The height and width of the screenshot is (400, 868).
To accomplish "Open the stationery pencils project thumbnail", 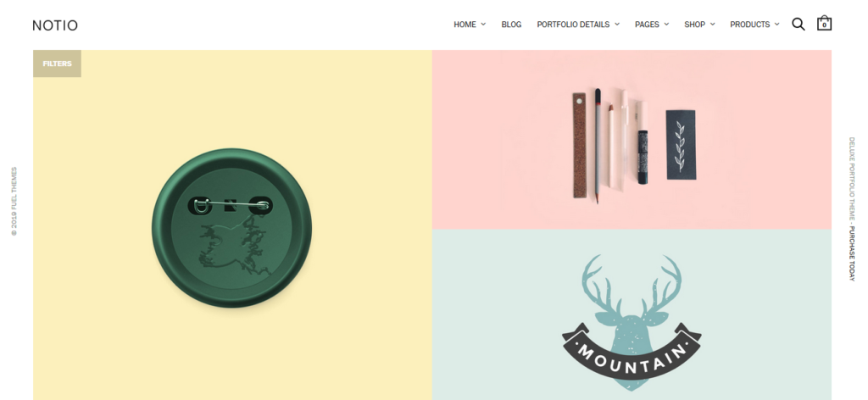I will pyautogui.click(x=632, y=140).
